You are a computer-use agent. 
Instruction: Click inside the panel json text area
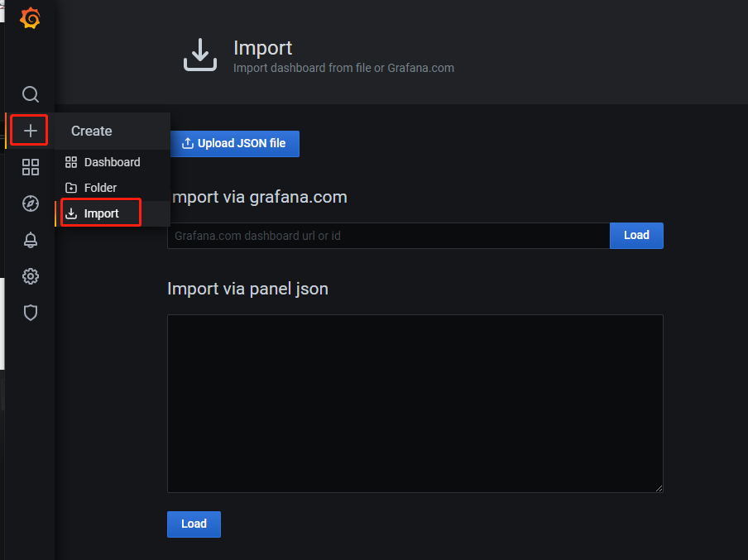415,403
